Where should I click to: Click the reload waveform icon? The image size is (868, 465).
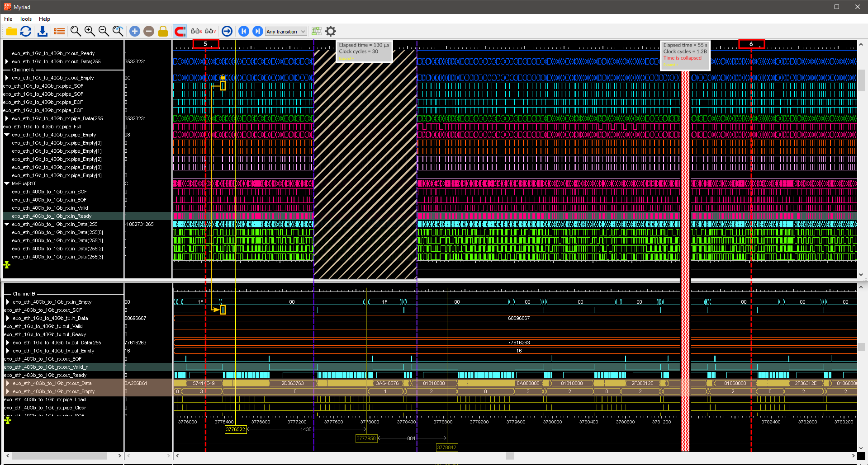pos(26,31)
